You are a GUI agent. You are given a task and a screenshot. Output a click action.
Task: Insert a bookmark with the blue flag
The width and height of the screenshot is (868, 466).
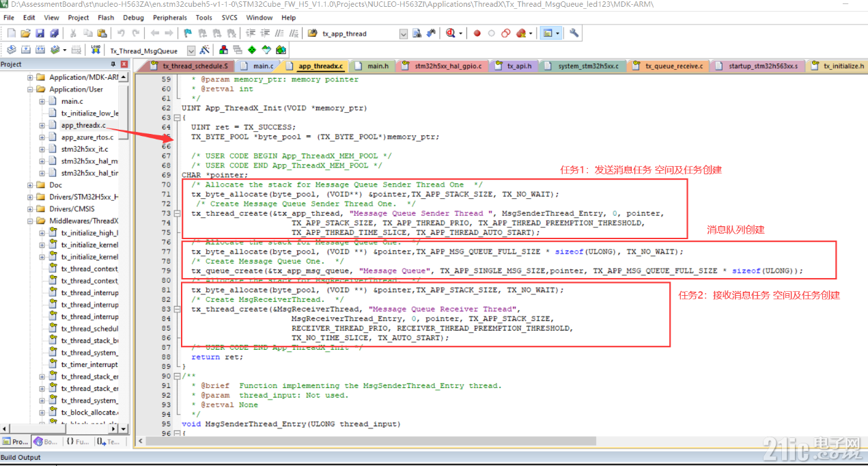pyautogui.click(x=188, y=33)
